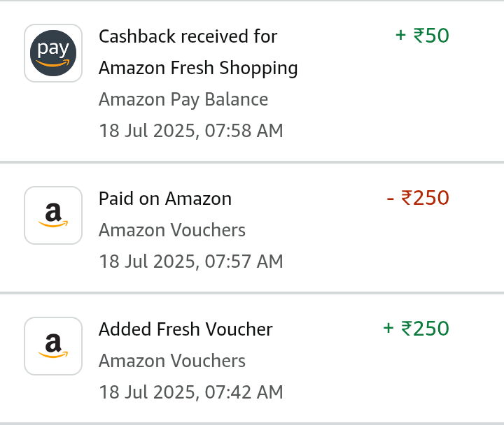
Task: Tap the + ₹250 credit amount
Action: click(x=416, y=328)
